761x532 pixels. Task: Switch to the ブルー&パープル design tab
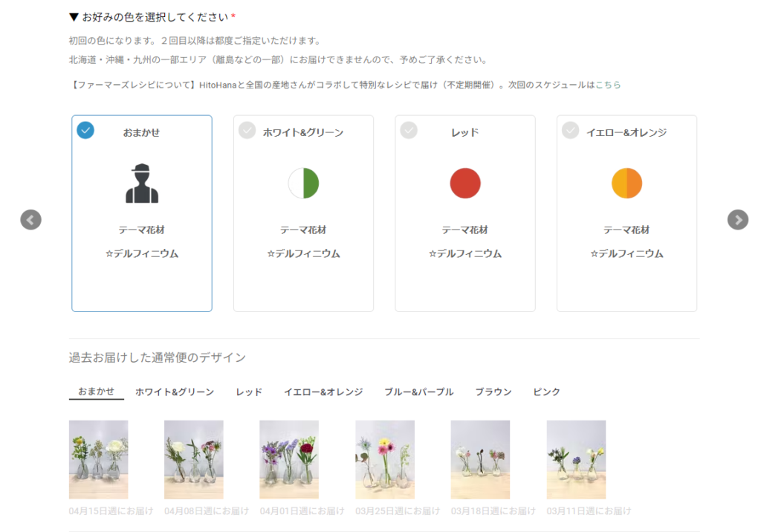[x=418, y=392]
